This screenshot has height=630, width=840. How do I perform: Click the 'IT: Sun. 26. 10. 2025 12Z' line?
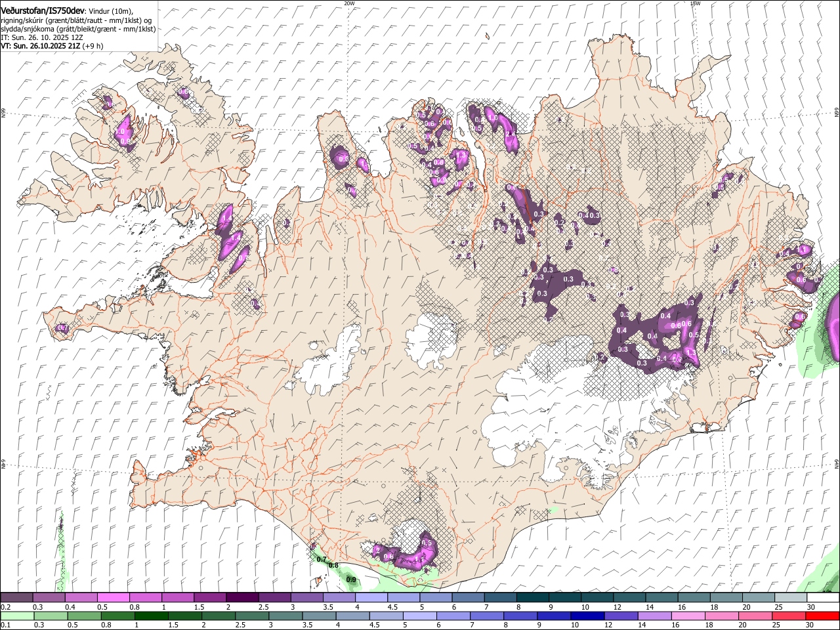pyautogui.click(x=42, y=37)
